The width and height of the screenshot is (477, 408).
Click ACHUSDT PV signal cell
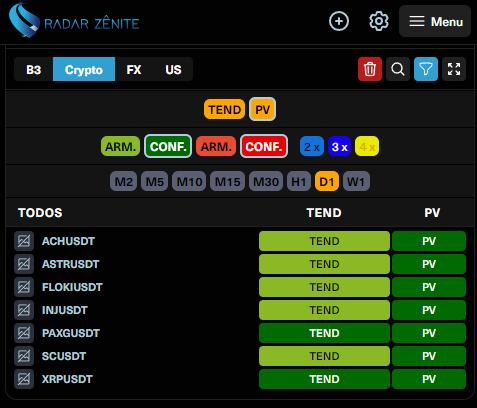click(429, 241)
